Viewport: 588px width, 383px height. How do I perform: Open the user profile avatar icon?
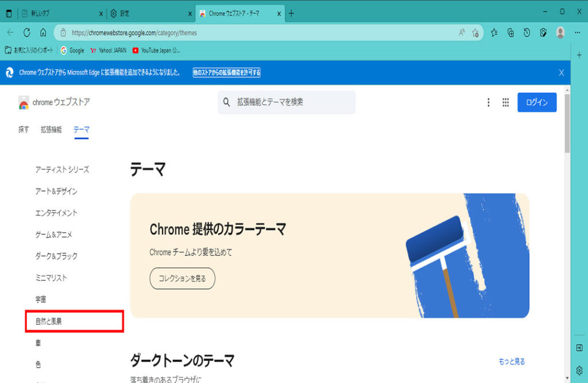[x=560, y=33]
